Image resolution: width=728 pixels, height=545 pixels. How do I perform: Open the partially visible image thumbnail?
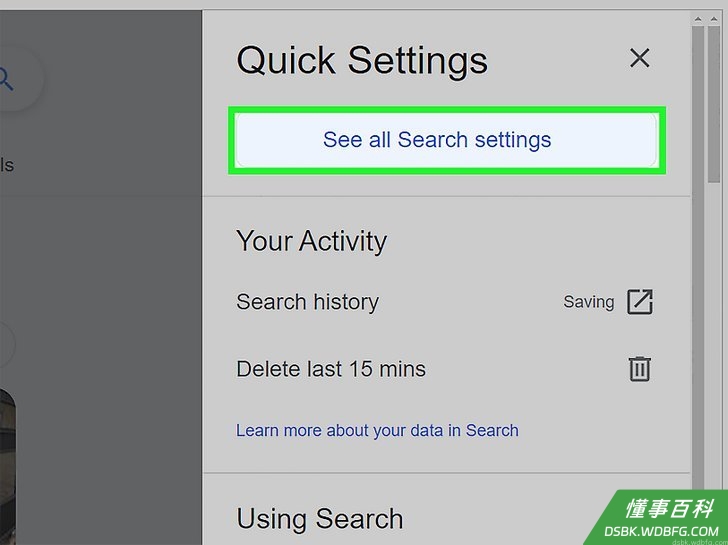click(x=7, y=467)
